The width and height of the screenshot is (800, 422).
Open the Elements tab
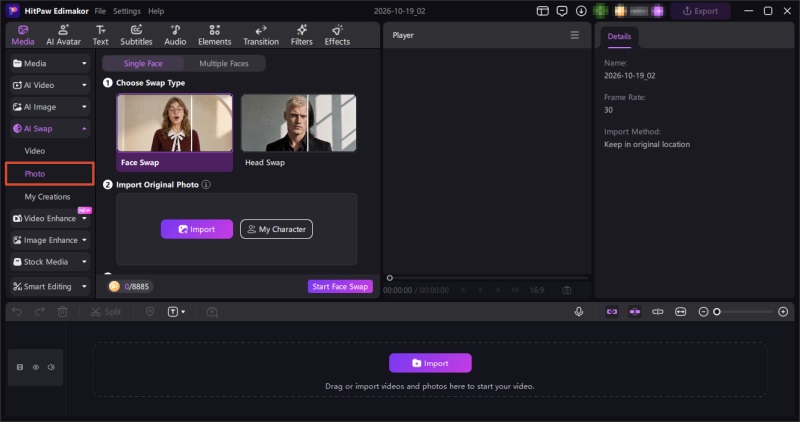tap(215, 35)
